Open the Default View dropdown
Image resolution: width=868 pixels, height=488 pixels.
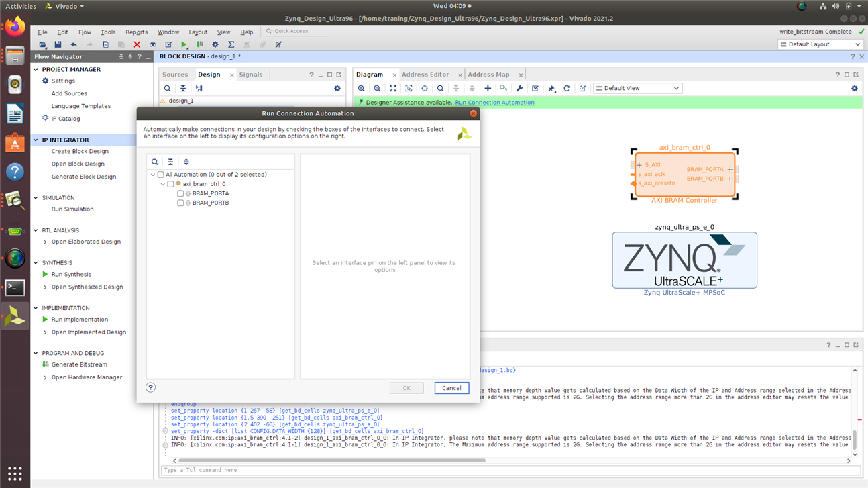point(638,88)
